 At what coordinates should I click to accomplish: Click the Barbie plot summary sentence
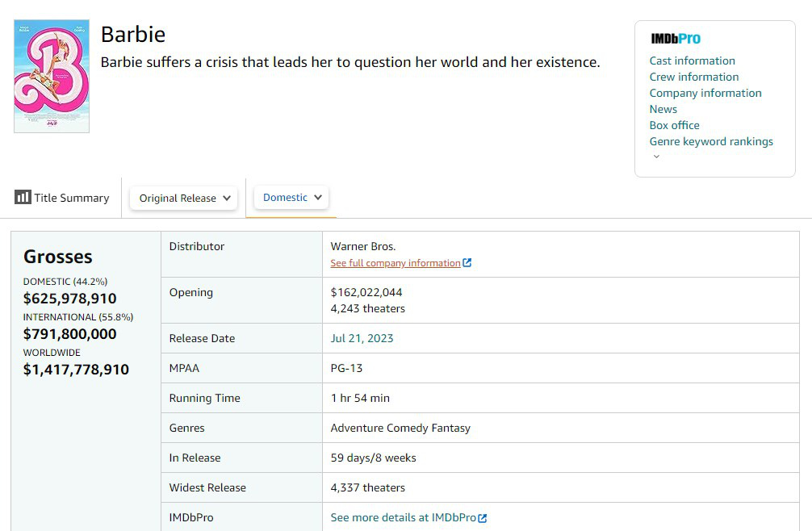pos(350,62)
